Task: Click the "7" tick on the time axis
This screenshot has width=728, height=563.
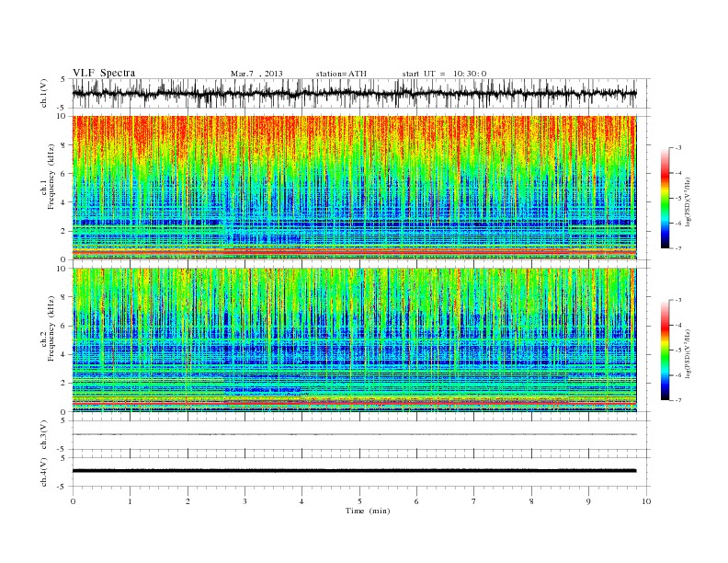Action: pyautogui.click(x=474, y=501)
